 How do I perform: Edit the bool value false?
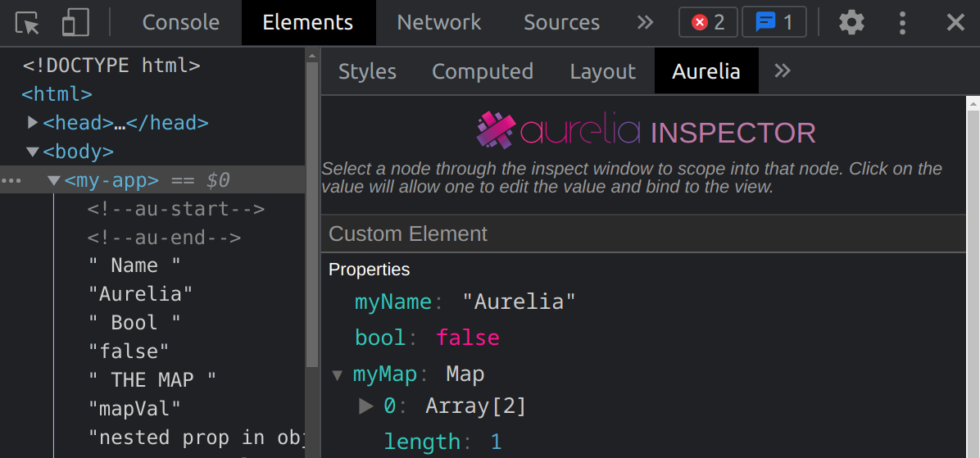tap(468, 338)
